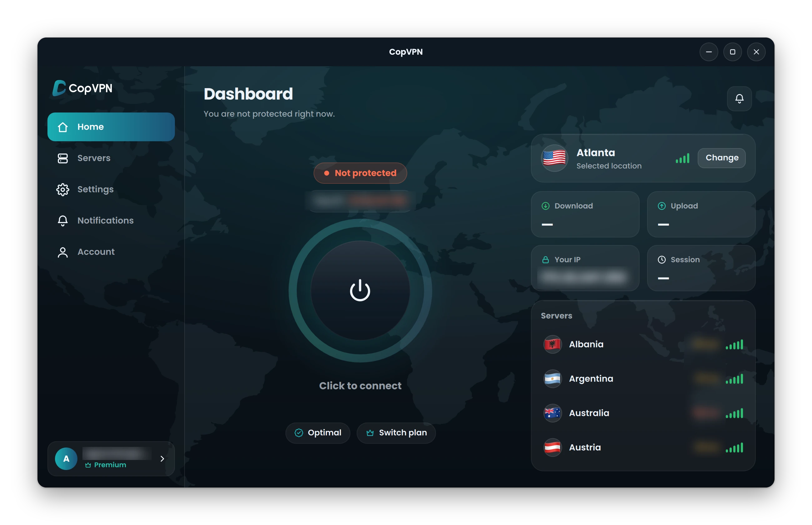Choose the Austria server
This screenshot has width=812, height=525.
643,447
